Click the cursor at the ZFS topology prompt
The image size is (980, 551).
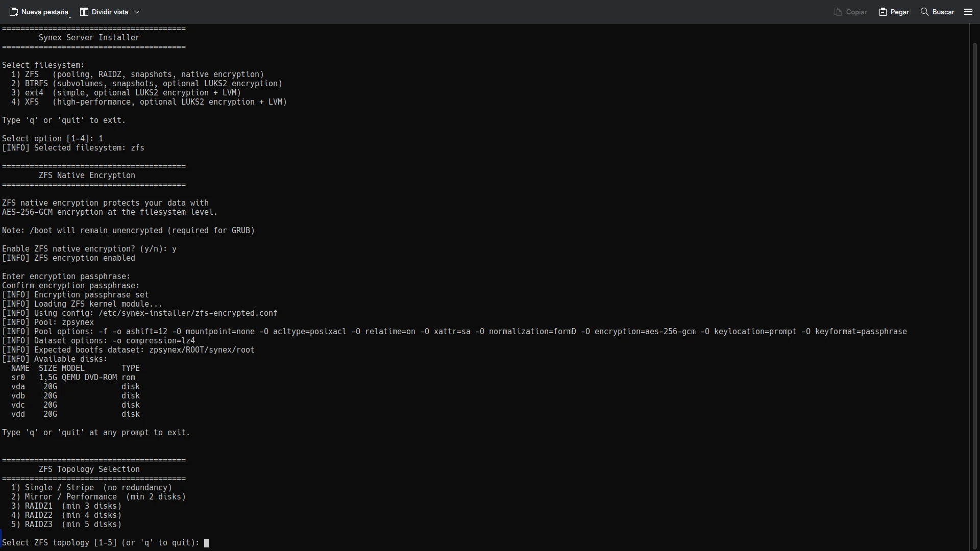[x=206, y=543]
